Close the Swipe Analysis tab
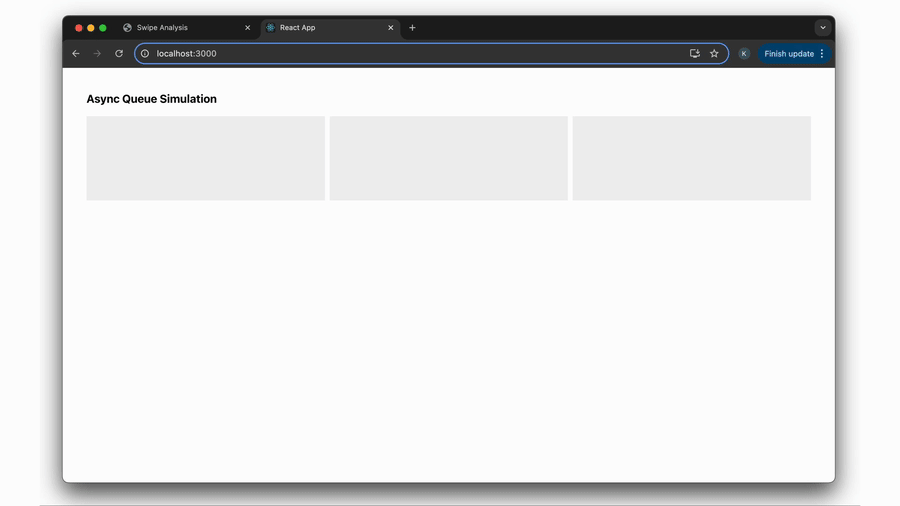 (248, 28)
